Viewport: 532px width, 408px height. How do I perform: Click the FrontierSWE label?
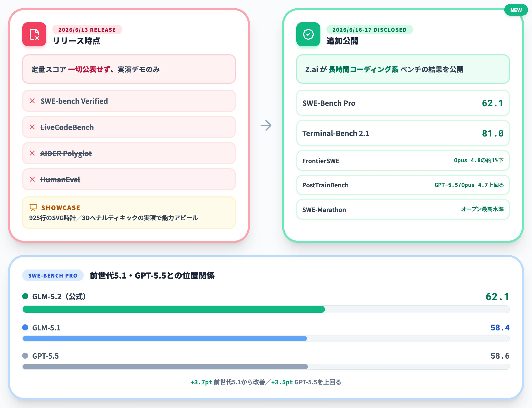(x=321, y=161)
